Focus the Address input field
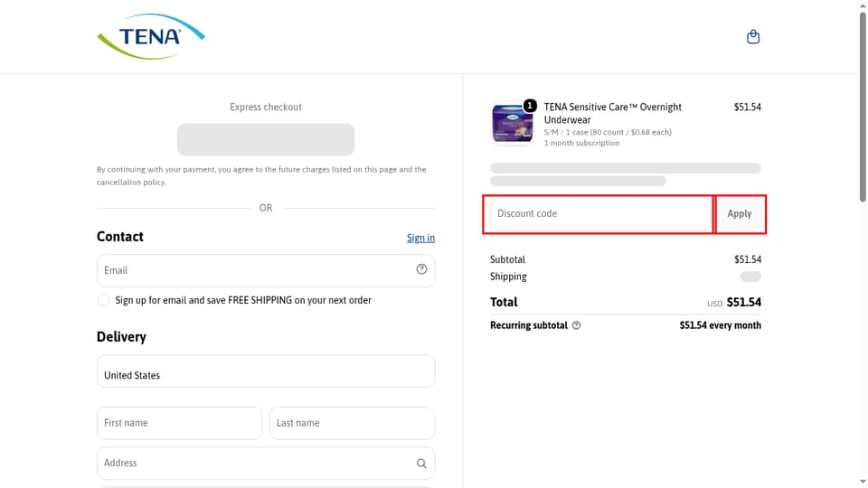 [x=266, y=463]
